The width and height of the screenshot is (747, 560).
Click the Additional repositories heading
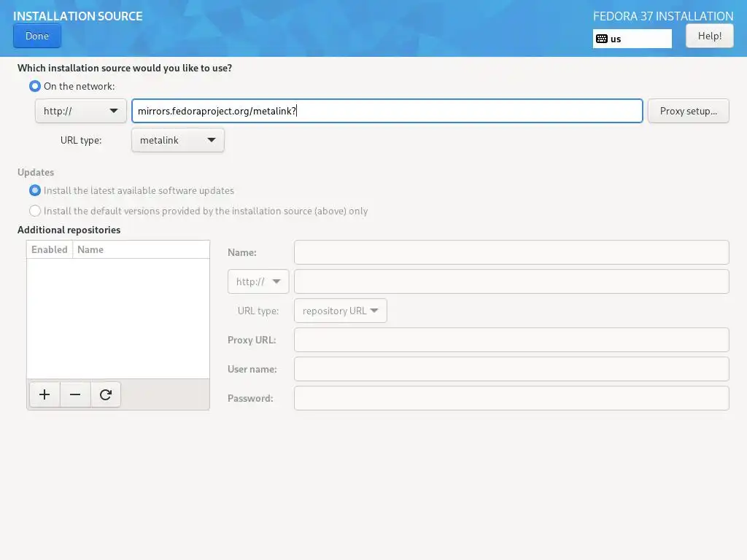(69, 230)
